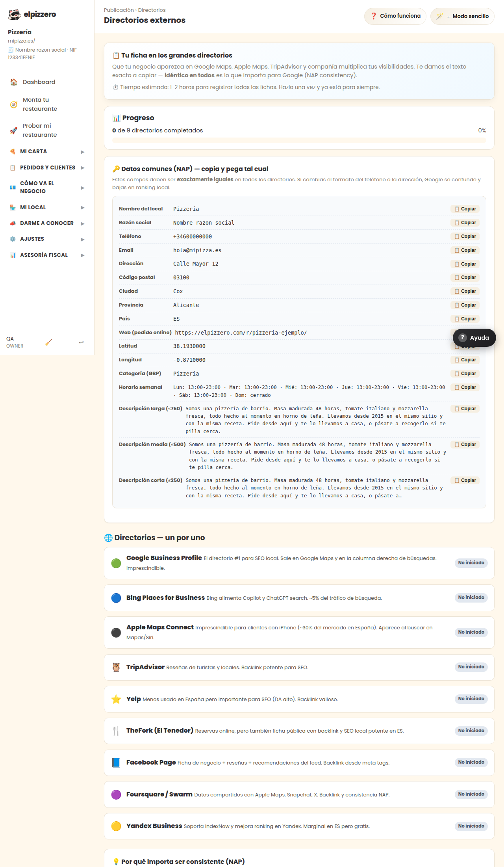Expand the MI CARTA section arrow
Image resolution: width=504 pixels, height=867 pixels.
83,152
